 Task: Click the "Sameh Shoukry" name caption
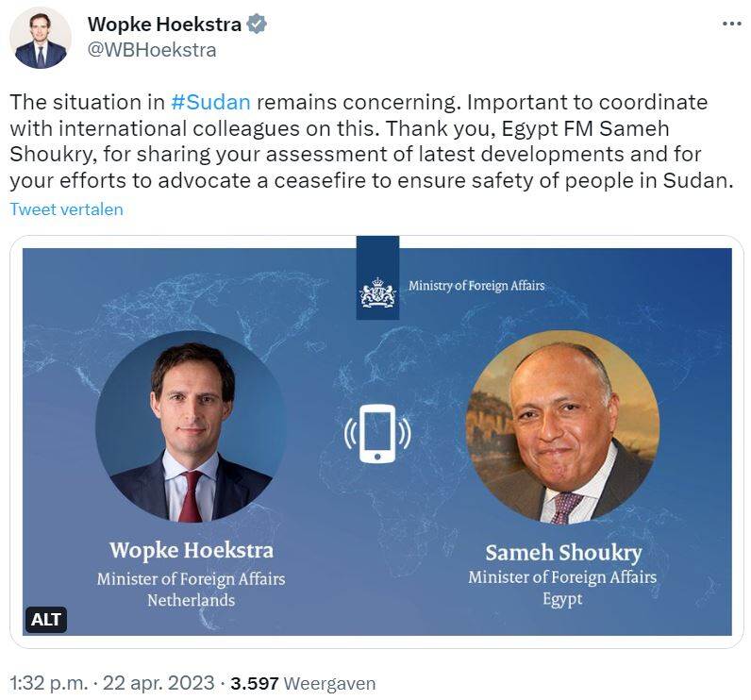562,553
